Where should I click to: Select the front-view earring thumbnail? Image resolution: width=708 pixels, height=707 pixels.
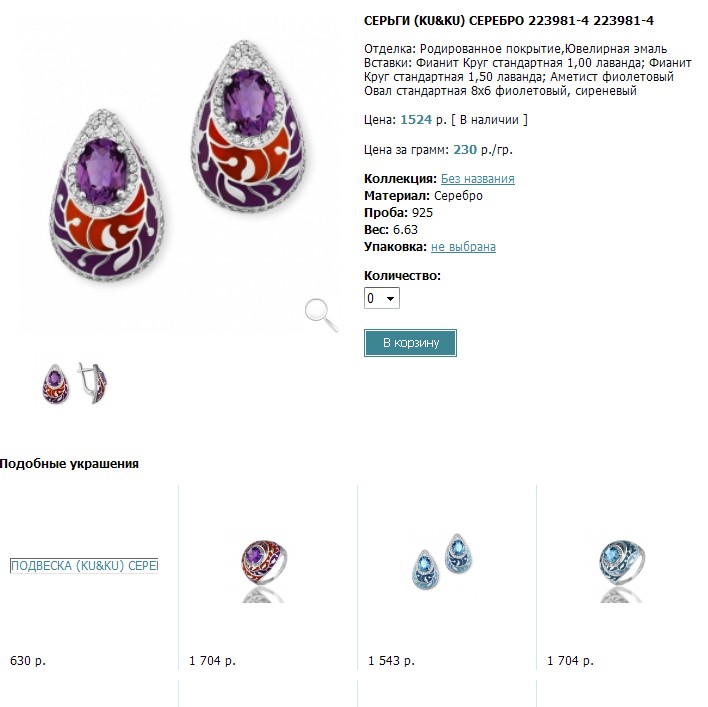point(56,383)
